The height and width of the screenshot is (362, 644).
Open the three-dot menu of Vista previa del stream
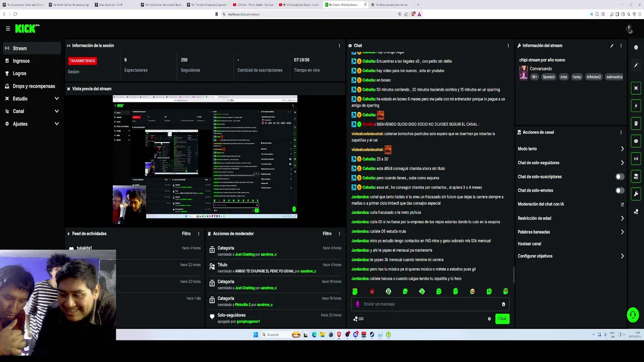coord(339,89)
